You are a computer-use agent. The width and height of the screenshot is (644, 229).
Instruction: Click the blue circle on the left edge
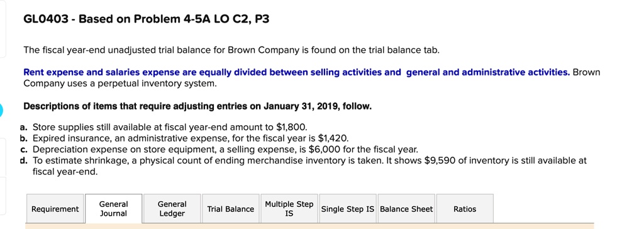point(1,110)
